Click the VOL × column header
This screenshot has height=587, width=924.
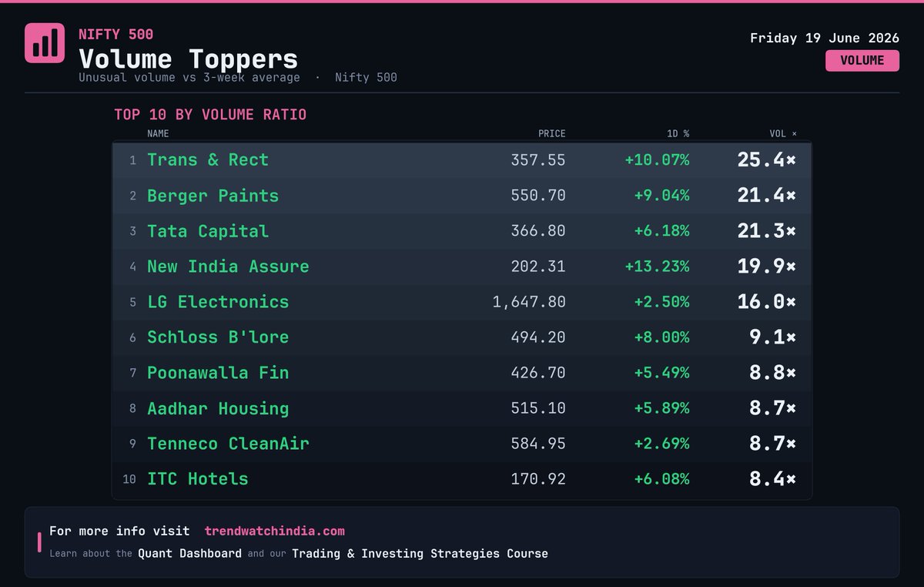(x=783, y=134)
